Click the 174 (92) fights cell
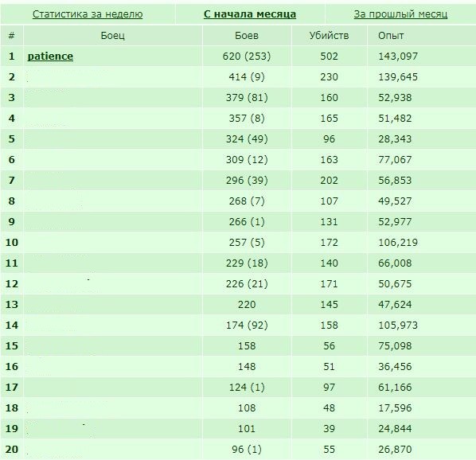This screenshot has height=460, width=476. 247,326
